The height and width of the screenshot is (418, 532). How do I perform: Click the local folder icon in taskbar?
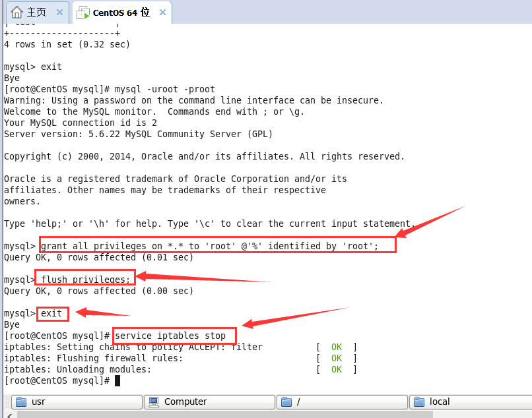point(419,402)
